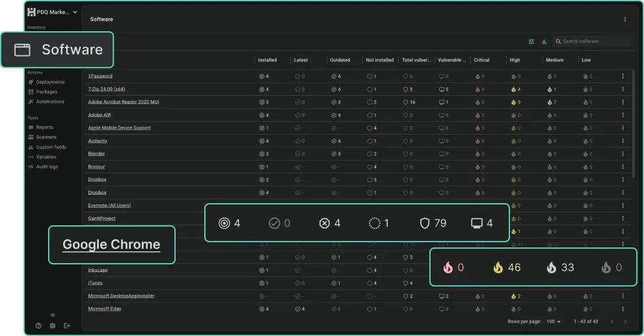Open the Reports tool

tap(41, 128)
